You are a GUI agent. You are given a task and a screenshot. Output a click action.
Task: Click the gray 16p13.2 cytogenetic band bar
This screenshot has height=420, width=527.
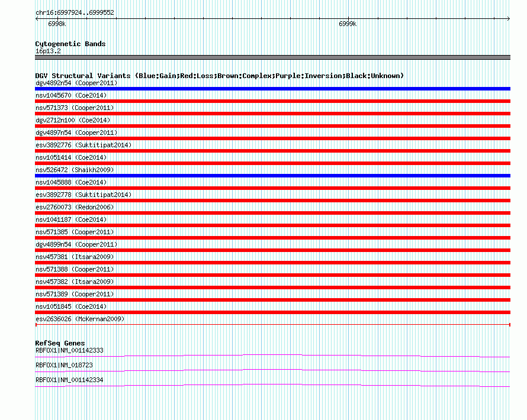[272, 57]
